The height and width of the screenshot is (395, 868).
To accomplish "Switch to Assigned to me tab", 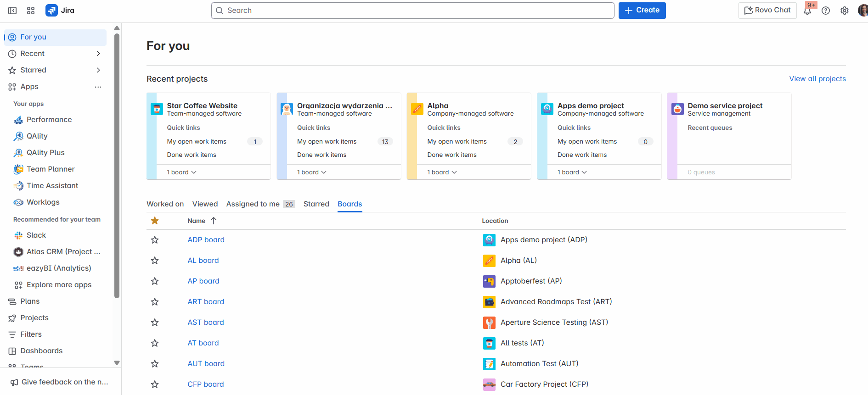I will tap(260, 204).
